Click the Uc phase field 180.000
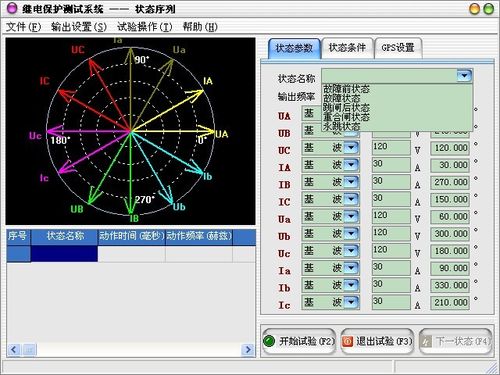This screenshot has height=375, width=500. (x=450, y=251)
